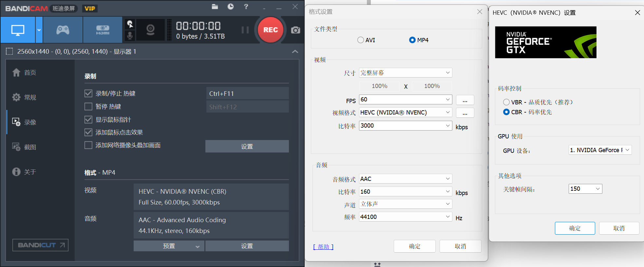Screen dimensions: 644x267
Task: Toggle microphone icon in Bandicam toolbar
Action: tap(130, 35)
